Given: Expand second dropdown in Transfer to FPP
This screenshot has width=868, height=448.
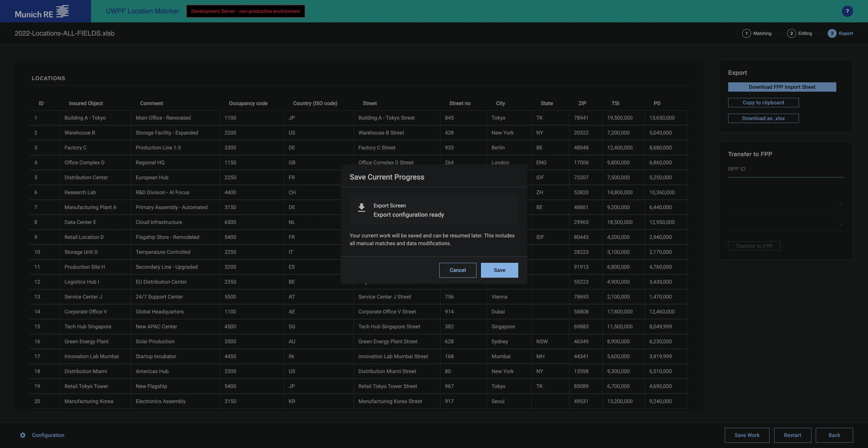Looking at the screenshot, I should (840, 224).
